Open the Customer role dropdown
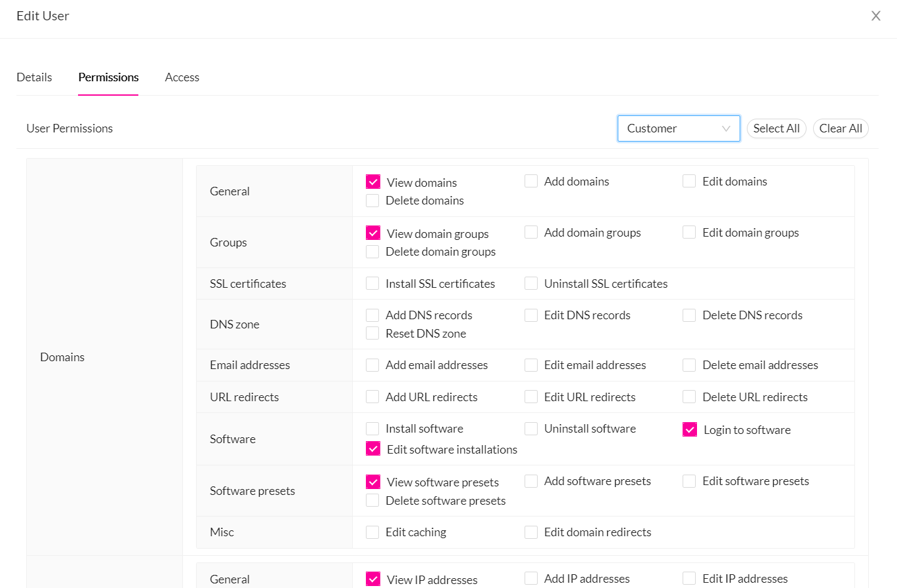Viewport: 897px width, 588px height. (x=679, y=128)
